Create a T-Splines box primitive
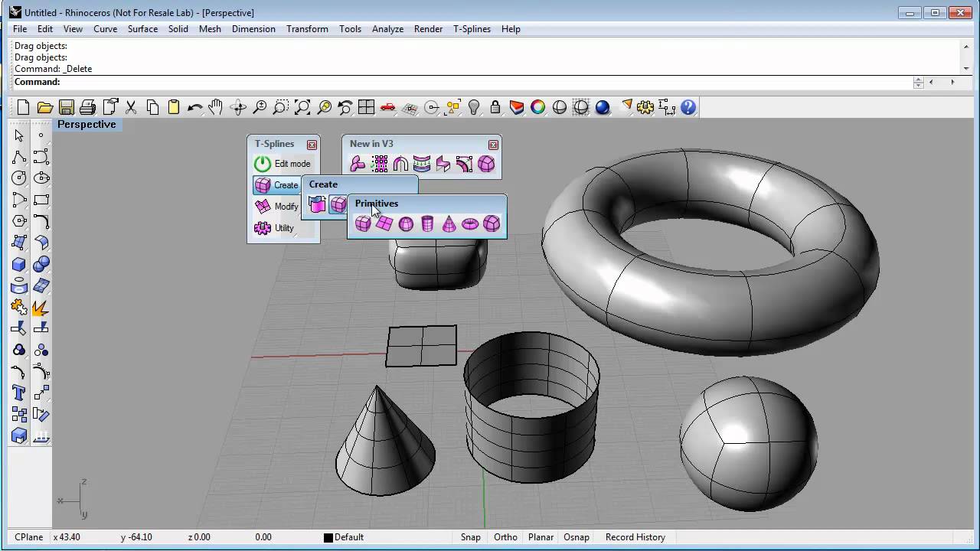Viewport: 980px width, 551px height. (x=363, y=223)
